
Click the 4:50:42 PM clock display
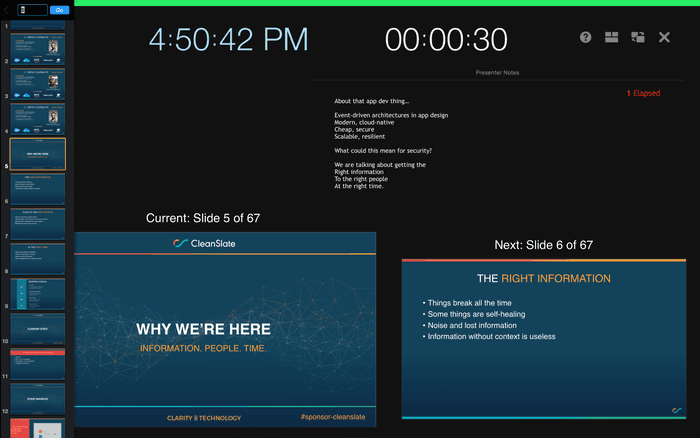pyautogui.click(x=229, y=40)
